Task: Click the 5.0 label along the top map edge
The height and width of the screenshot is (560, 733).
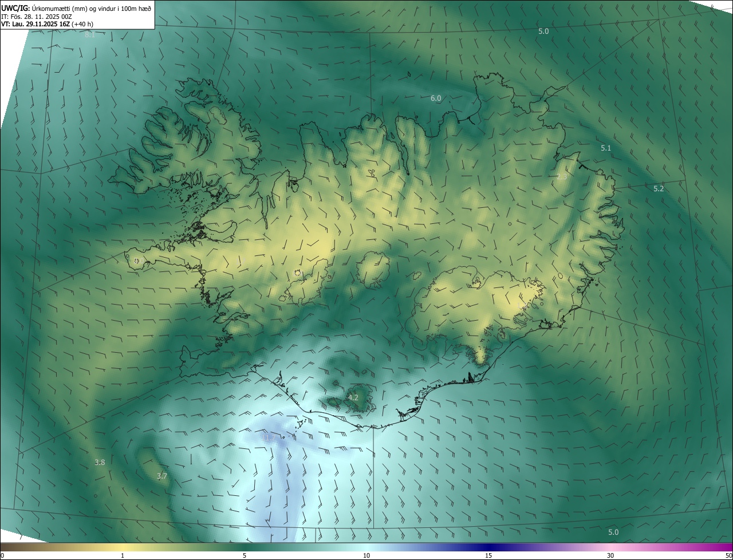Action: click(x=543, y=31)
